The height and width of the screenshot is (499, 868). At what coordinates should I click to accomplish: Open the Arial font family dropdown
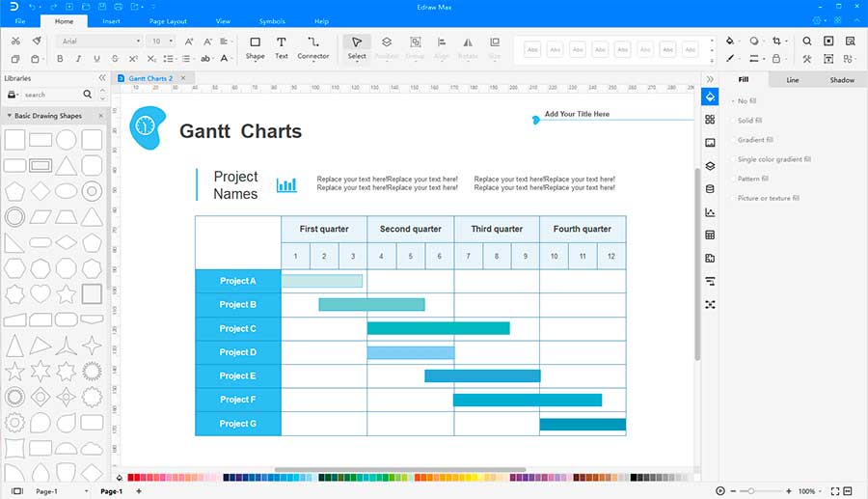97,42
